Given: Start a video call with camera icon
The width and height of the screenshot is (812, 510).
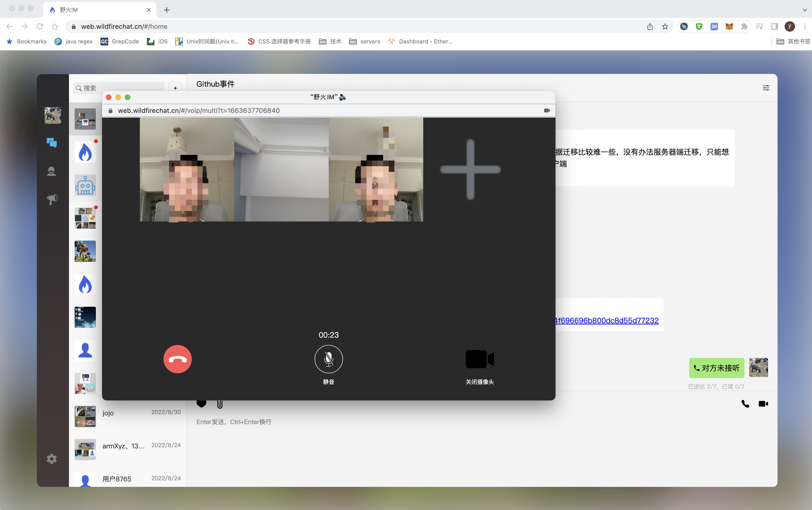Looking at the screenshot, I should click(763, 404).
